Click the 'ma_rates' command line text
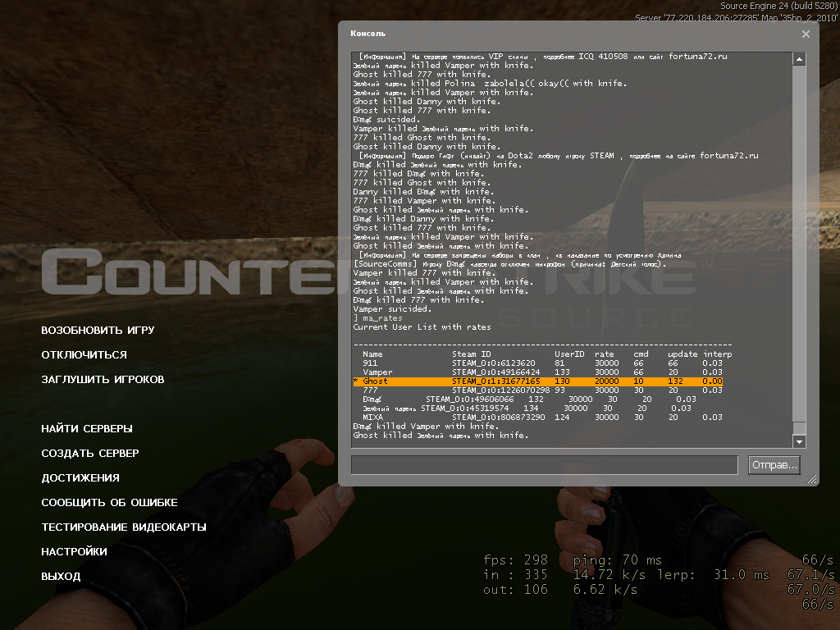The width and height of the screenshot is (840, 630). [382, 318]
